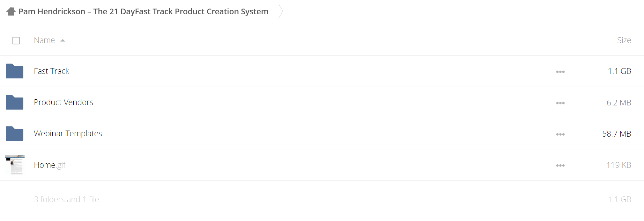Open the Product Vendors folder name
This screenshot has height=221, width=644.
pyautogui.click(x=63, y=102)
